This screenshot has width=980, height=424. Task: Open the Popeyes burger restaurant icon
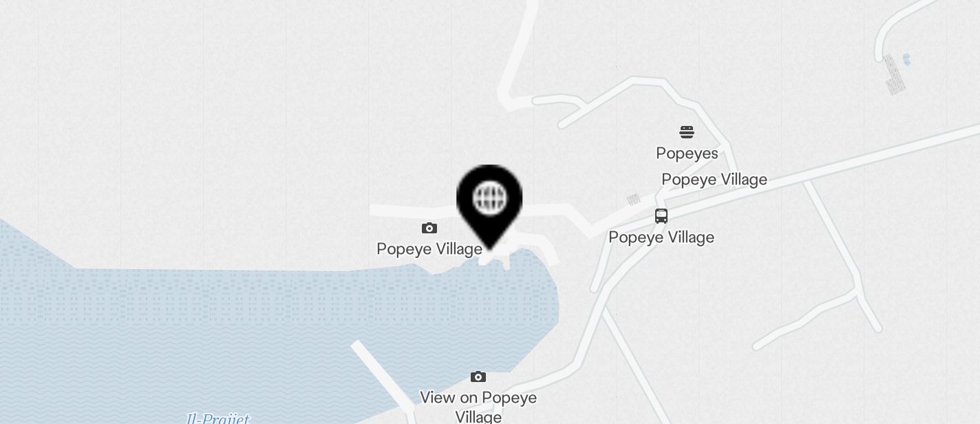687,131
